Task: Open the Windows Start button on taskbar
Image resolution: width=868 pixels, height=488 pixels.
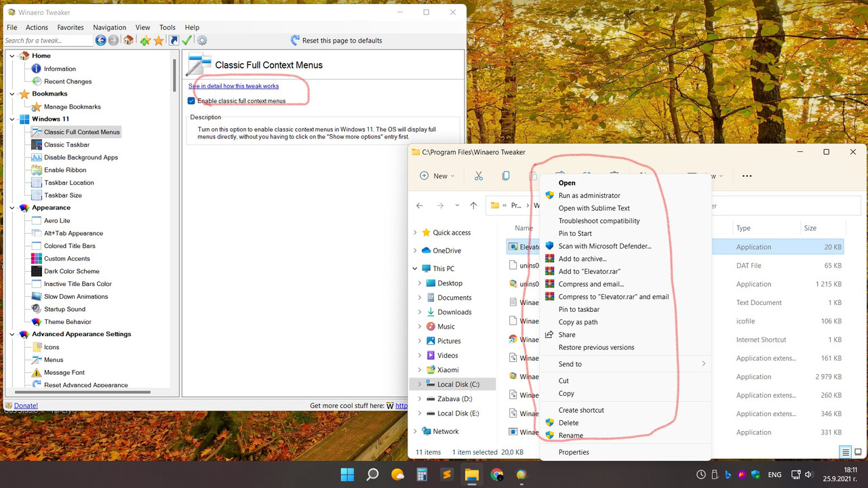Action: [x=347, y=474]
